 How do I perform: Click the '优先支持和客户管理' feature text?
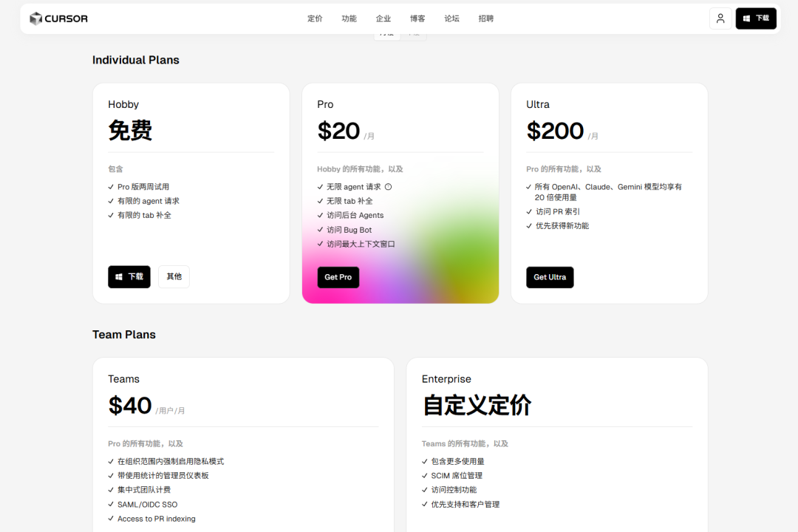[x=465, y=505]
